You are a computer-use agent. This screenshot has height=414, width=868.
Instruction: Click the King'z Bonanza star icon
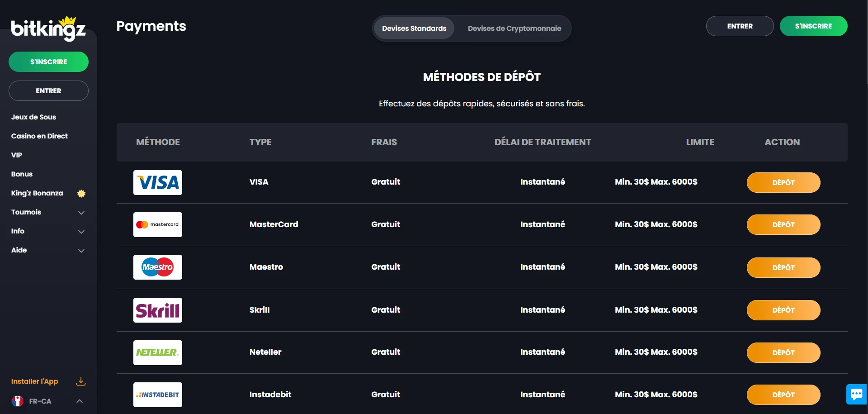(x=81, y=193)
